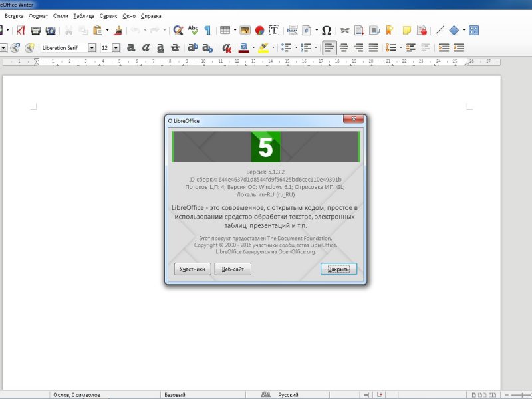
Task: Insert field with # page icon
Action: (x=307, y=31)
